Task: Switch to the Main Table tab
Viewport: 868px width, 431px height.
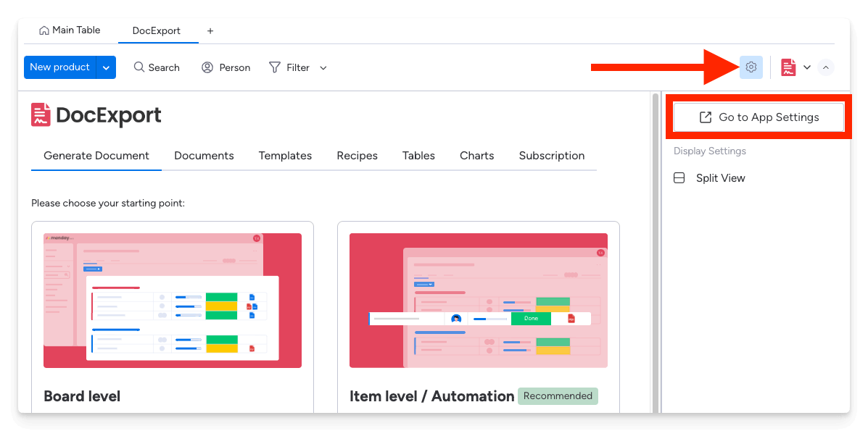Action: (x=70, y=30)
